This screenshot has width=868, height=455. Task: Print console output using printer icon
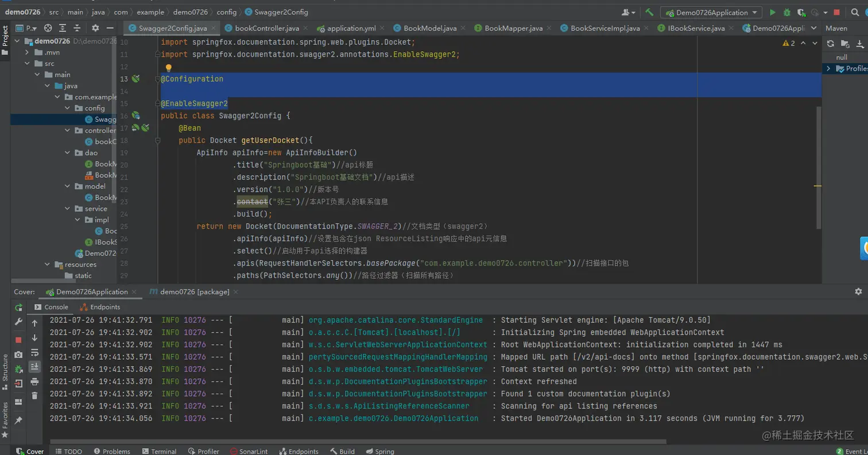(34, 382)
